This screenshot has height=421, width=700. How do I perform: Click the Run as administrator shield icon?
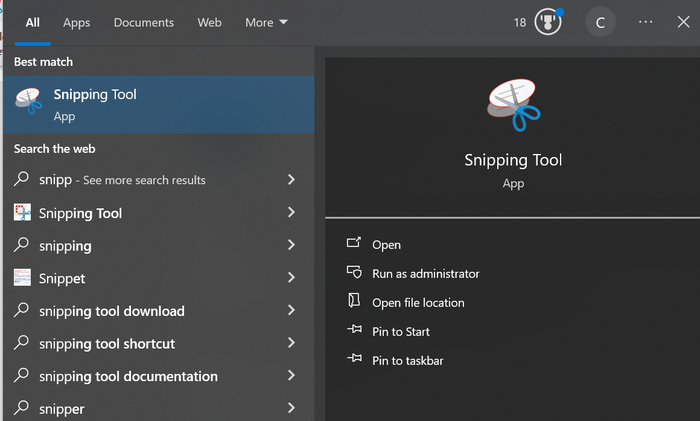click(353, 273)
